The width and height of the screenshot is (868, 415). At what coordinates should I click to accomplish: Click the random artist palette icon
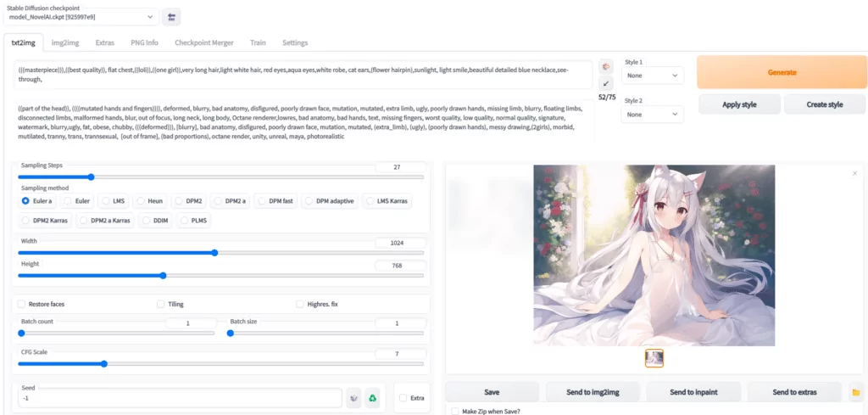[605, 66]
